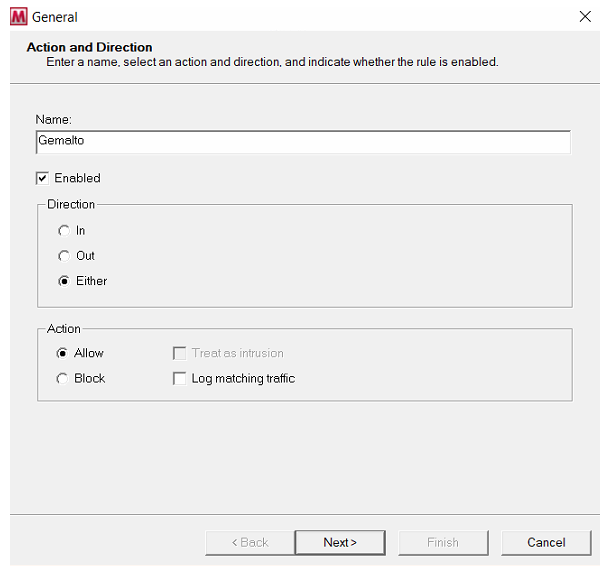The height and width of the screenshot is (568, 600).
Task: Select Either as the rule direction
Action: (64, 281)
